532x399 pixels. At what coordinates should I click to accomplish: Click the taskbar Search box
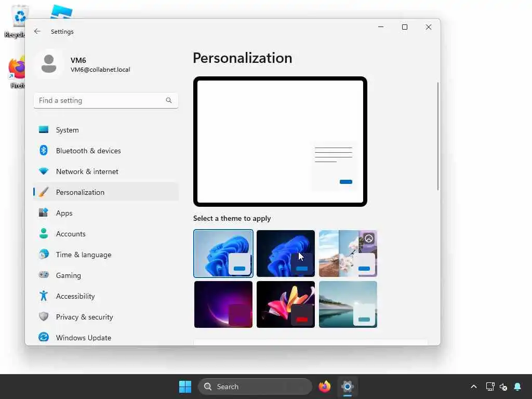[255, 387]
